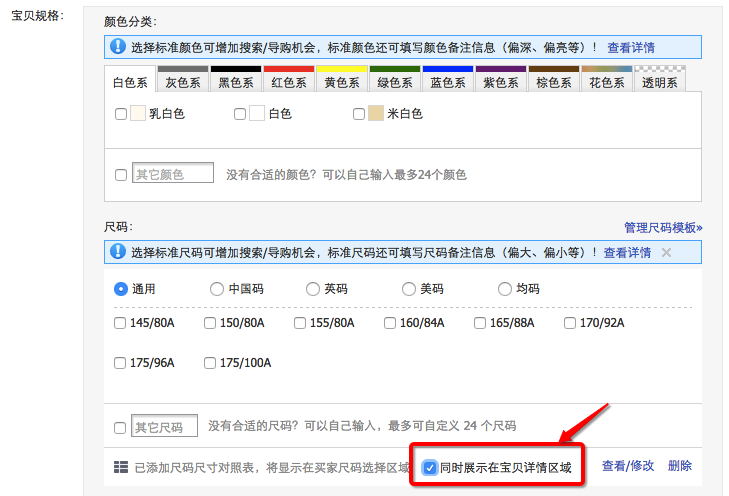The height and width of the screenshot is (496, 729).
Task: Open the 查看/修改 link
Action: coord(628,466)
